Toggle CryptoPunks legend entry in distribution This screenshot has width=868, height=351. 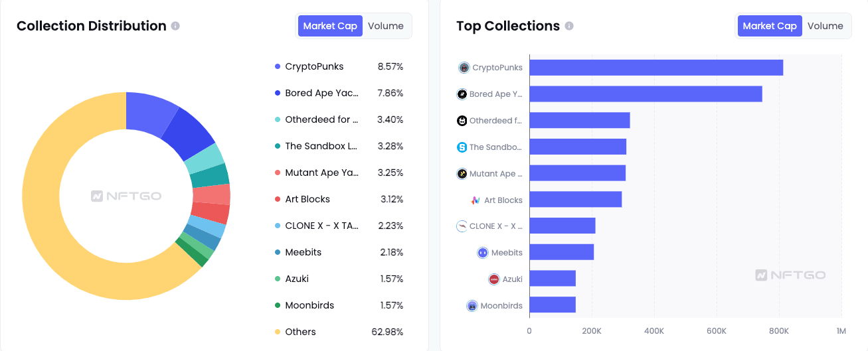tap(314, 66)
